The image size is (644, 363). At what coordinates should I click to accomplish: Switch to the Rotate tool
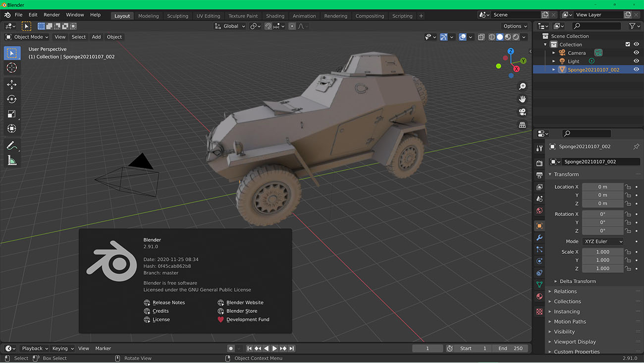click(12, 99)
